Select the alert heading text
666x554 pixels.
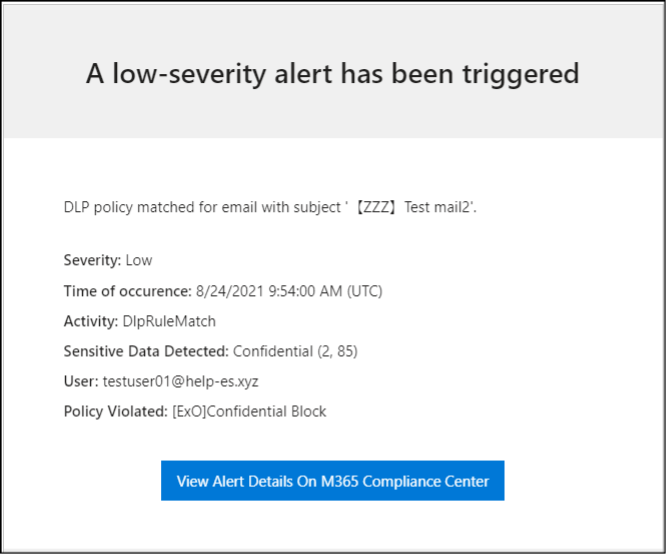coord(333,74)
